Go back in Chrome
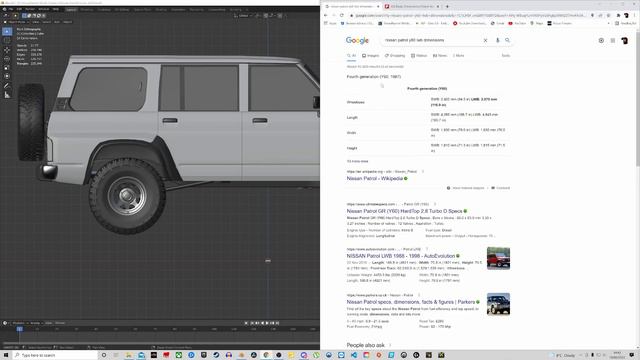This screenshot has width=640, height=360. tap(326, 15)
